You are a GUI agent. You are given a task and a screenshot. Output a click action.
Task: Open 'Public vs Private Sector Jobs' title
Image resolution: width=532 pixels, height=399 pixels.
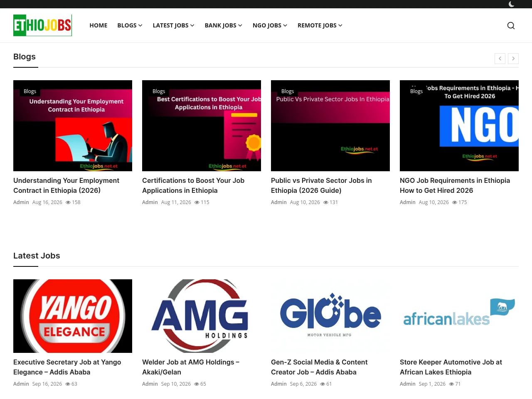[321, 185]
